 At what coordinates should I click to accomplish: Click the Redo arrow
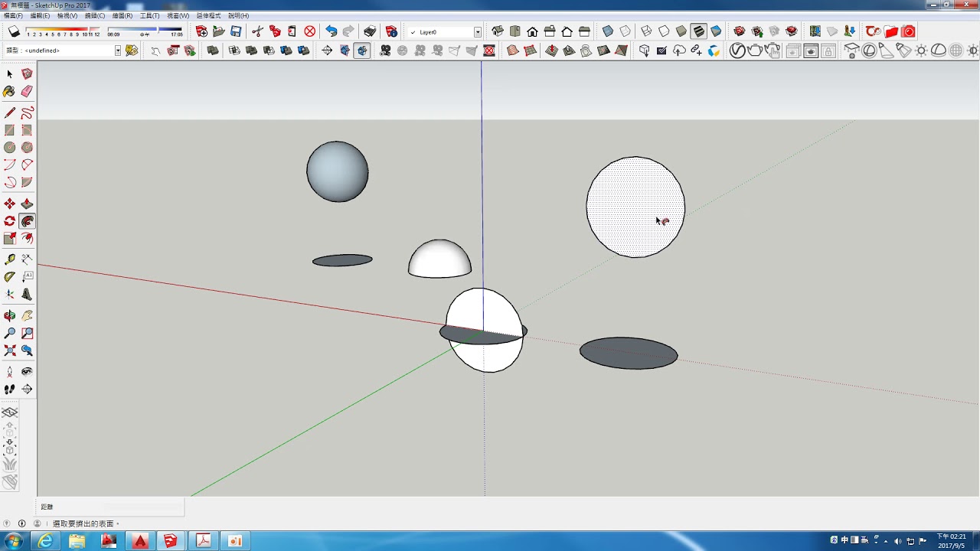[x=348, y=31]
